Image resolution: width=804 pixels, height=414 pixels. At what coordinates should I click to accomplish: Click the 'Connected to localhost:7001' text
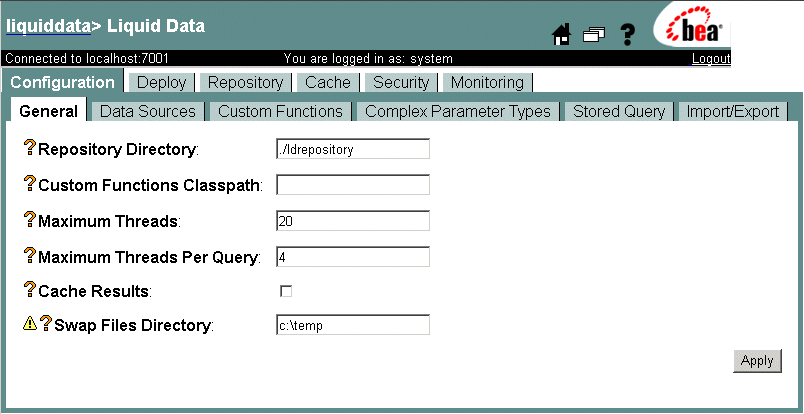click(x=87, y=58)
